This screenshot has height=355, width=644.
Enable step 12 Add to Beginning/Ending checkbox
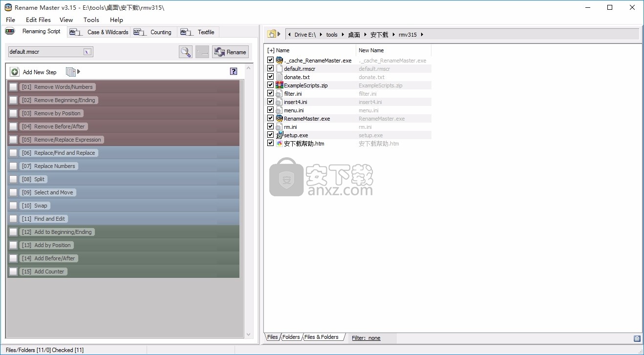click(13, 232)
